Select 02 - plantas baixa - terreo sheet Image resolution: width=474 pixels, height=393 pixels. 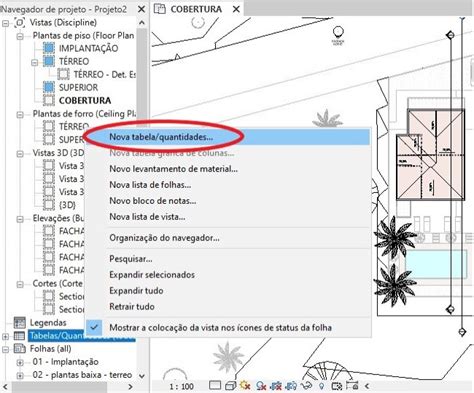(82, 375)
